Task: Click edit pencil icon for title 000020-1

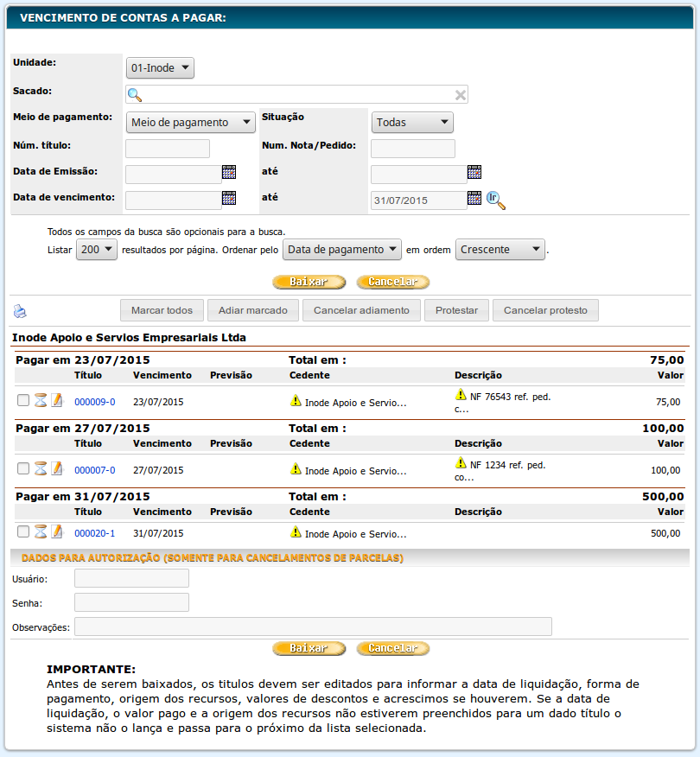Action: pos(57,531)
